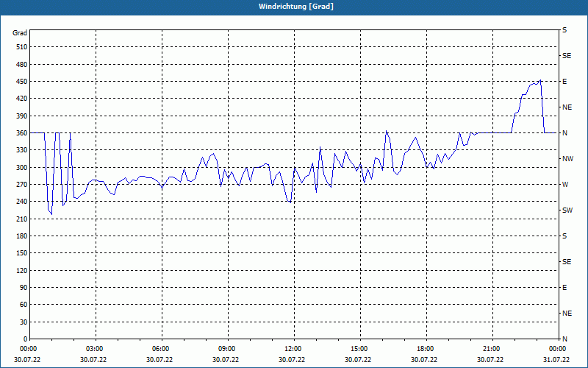The height and width of the screenshot is (368, 588).
Task: Click the blue line's lowest dip near 210
Action: (51, 214)
